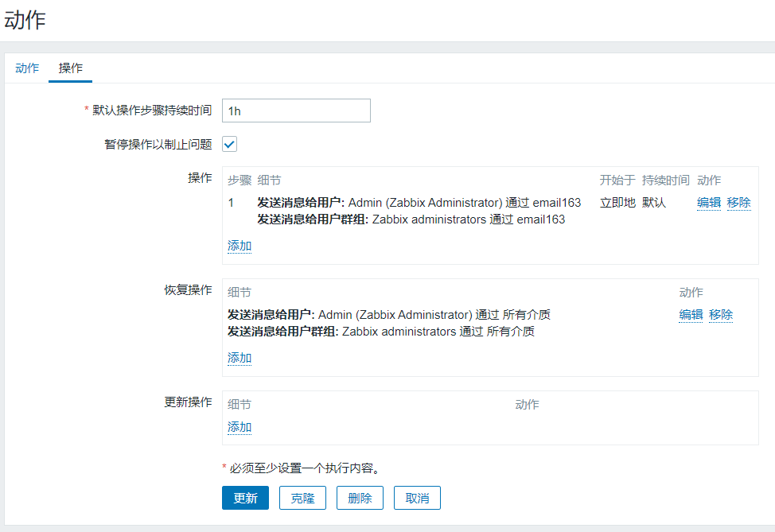The image size is (775, 532).
Task: Click the 暂停操作以制止问题 label text
Action: [x=158, y=144]
